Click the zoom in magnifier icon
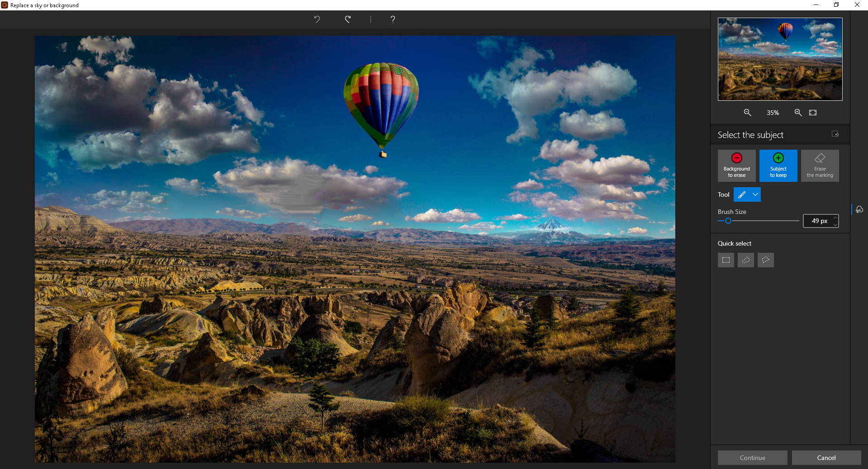This screenshot has width=868, height=469. point(798,113)
